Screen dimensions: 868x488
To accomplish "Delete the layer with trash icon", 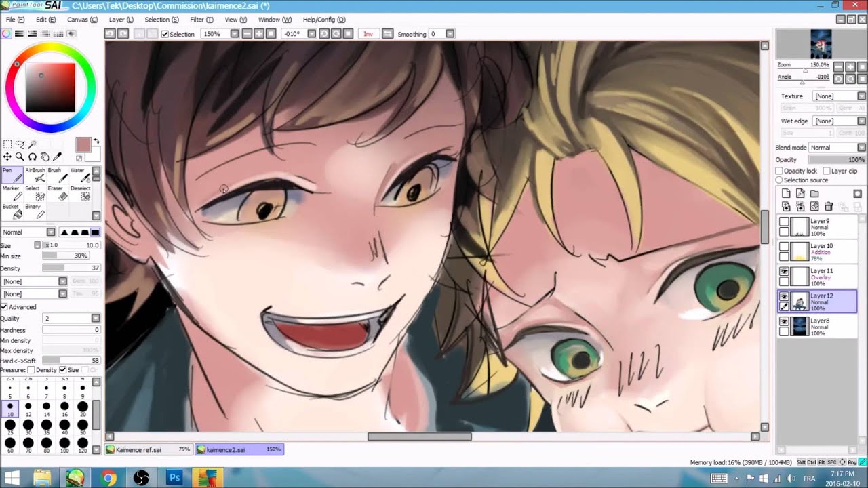I will coord(829,206).
